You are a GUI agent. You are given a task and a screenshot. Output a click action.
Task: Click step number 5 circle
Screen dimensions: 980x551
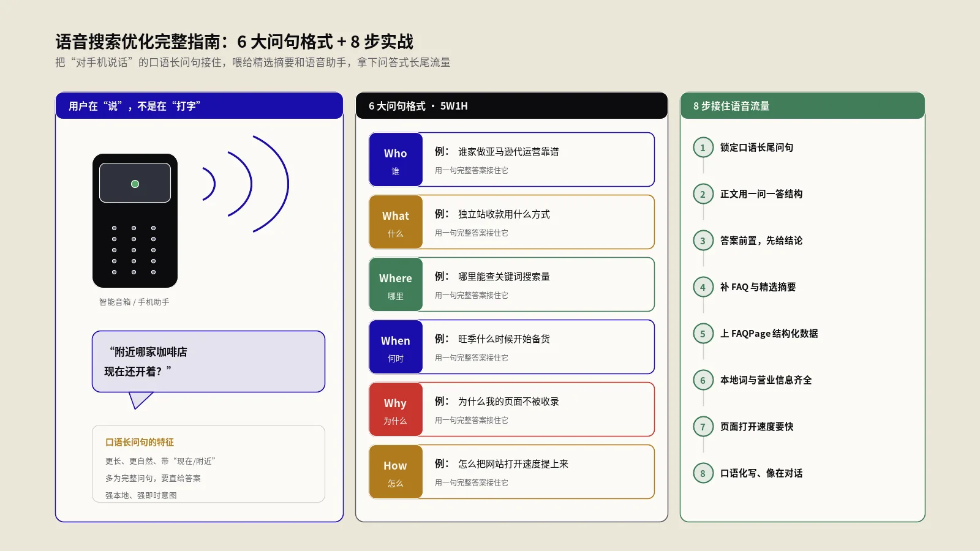click(703, 334)
